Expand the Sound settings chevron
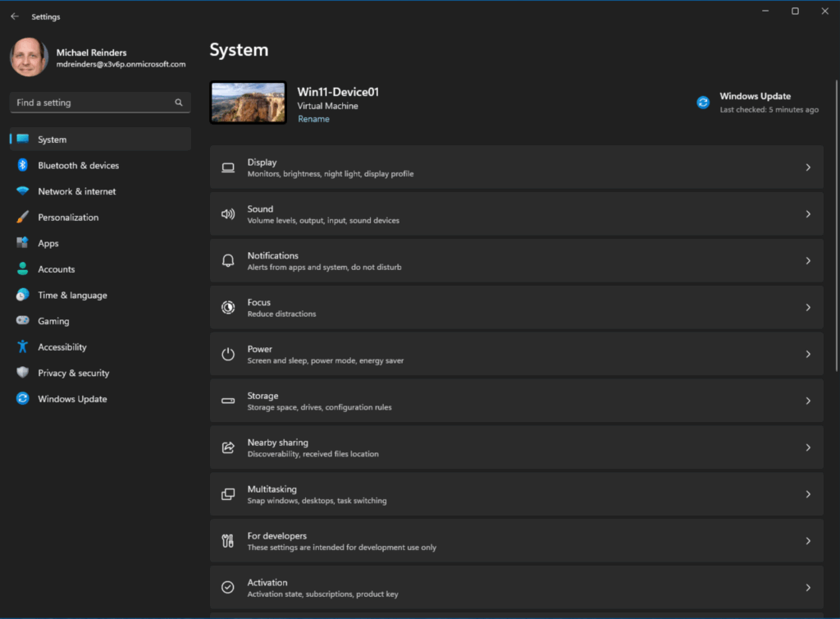 [808, 214]
